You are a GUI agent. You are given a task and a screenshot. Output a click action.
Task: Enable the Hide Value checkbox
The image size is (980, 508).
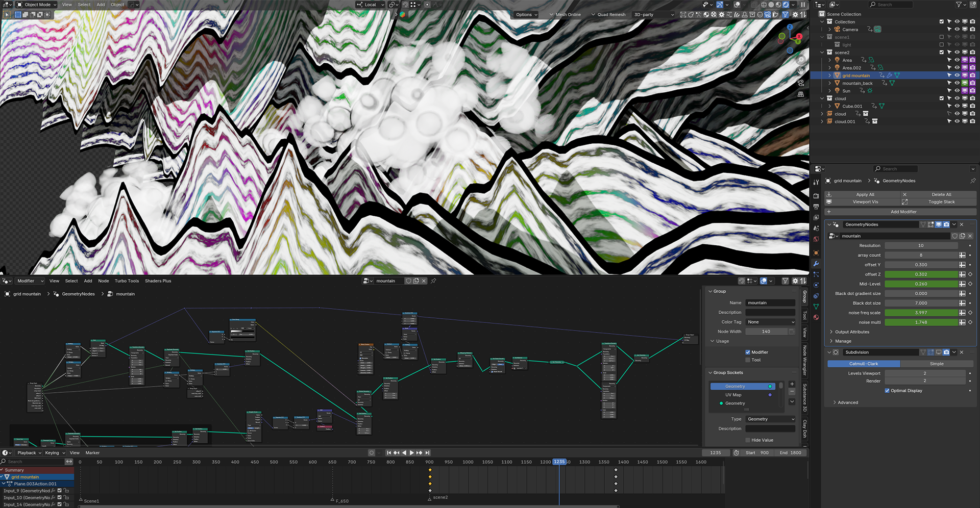tap(748, 440)
